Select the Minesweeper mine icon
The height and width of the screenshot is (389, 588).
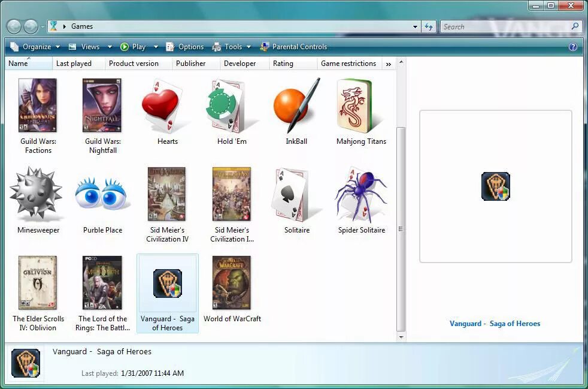coord(36,194)
